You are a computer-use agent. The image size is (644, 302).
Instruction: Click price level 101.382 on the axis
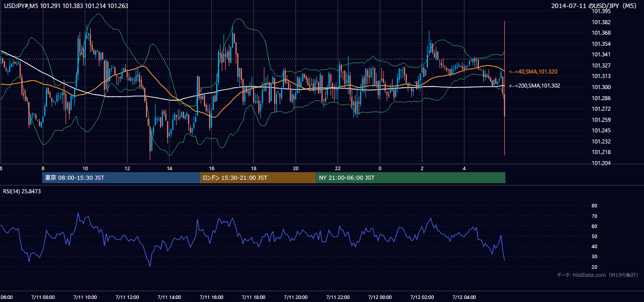(601, 22)
